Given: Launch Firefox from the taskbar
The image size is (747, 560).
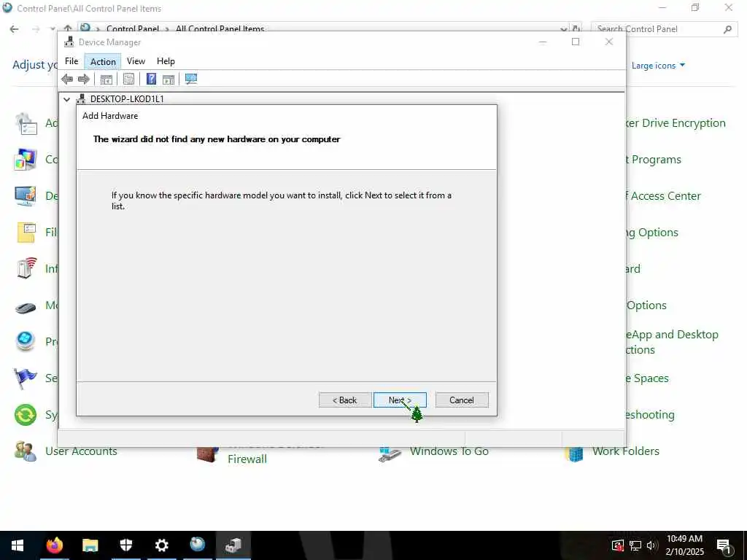Looking at the screenshot, I should point(54,545).
